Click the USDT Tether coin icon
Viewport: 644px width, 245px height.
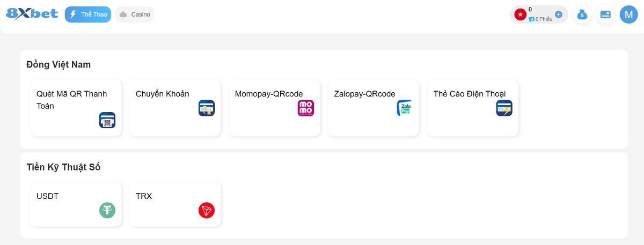tap(107, 210)
